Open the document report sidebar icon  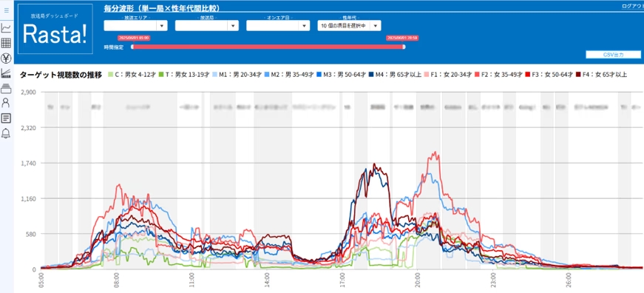6,118
